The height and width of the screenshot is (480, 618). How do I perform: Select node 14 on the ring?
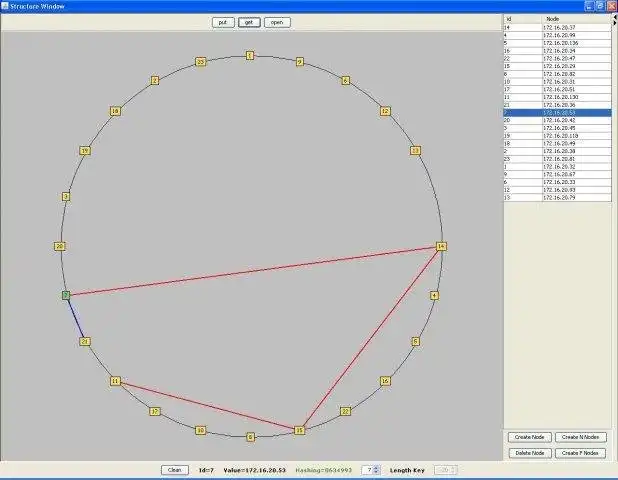click(440, 246)
